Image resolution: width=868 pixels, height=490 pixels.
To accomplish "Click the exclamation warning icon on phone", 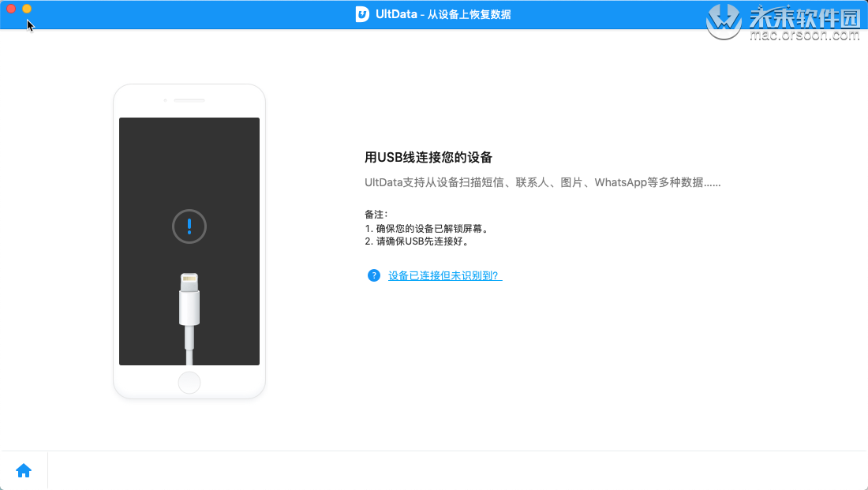I will [189, 226].
